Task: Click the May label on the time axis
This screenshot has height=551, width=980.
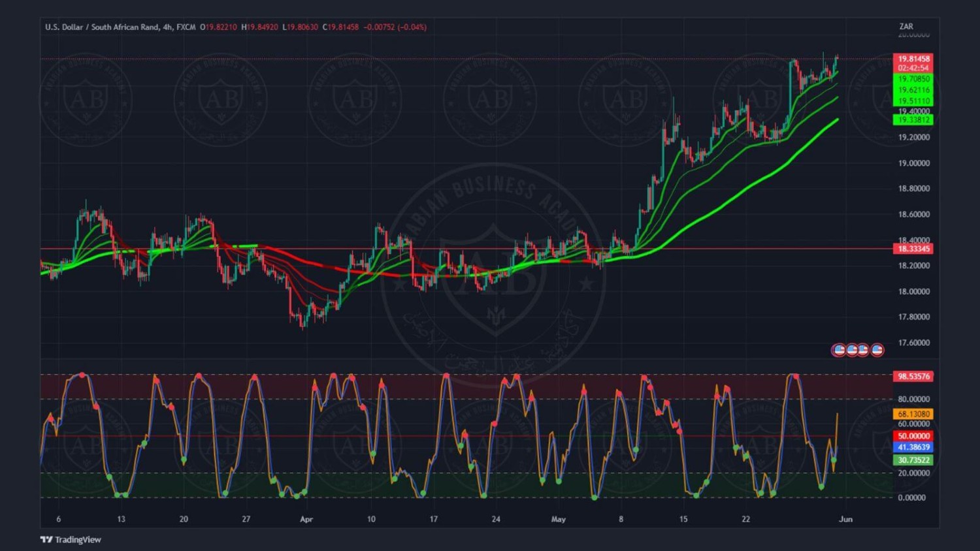Action: pyautogui.click(x=558, y=519)
